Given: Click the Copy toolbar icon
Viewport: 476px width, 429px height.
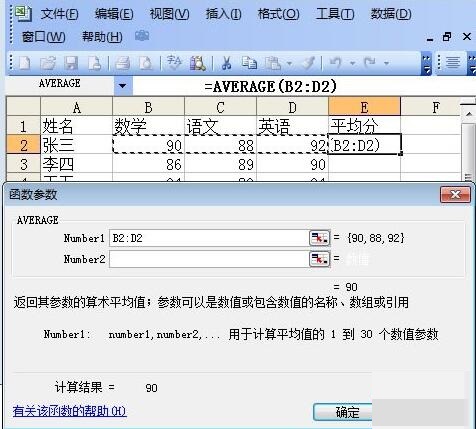Looking at the screenshot, I should (x=249, y=63).
